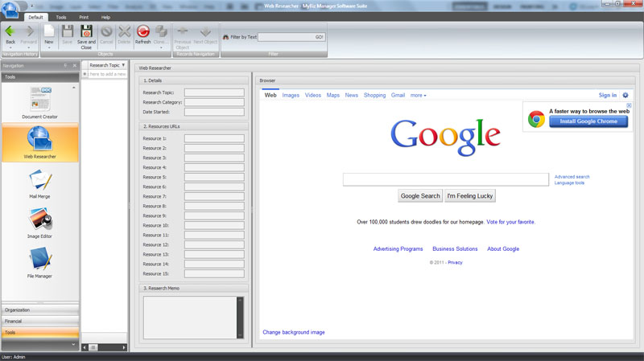This screenshot has height=361, width=644.
Task: Click the Resource 1 URL field
Action: pos(214,138)
